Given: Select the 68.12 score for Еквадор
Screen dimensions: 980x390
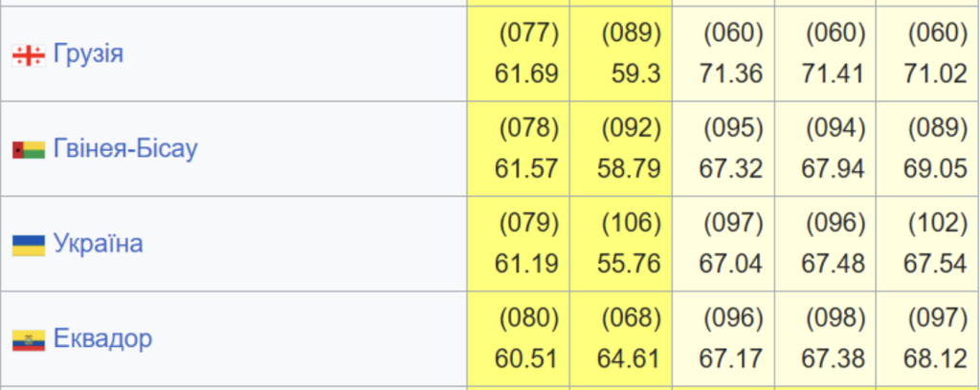Looking at the screenshot, I should (935, 358).
